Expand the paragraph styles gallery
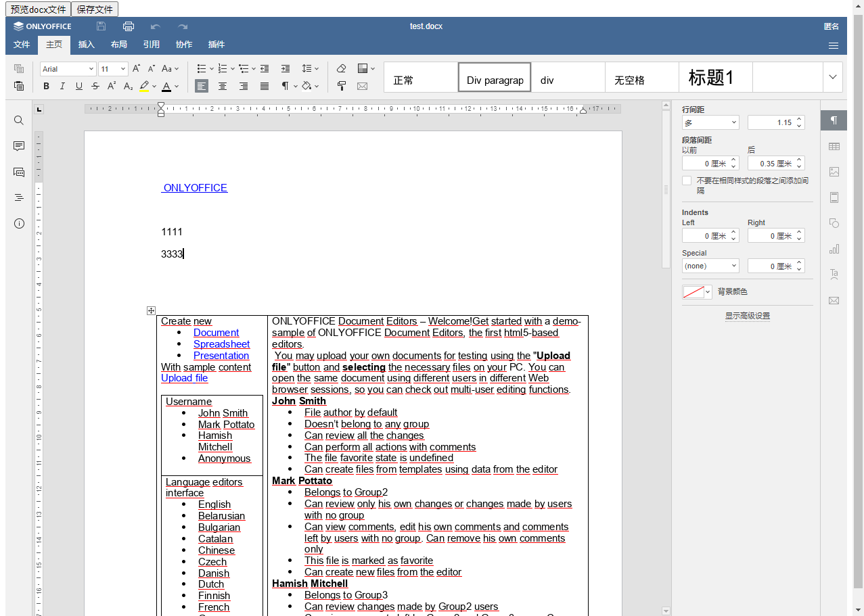Screen dimensions: 864x616 point(833,77)
